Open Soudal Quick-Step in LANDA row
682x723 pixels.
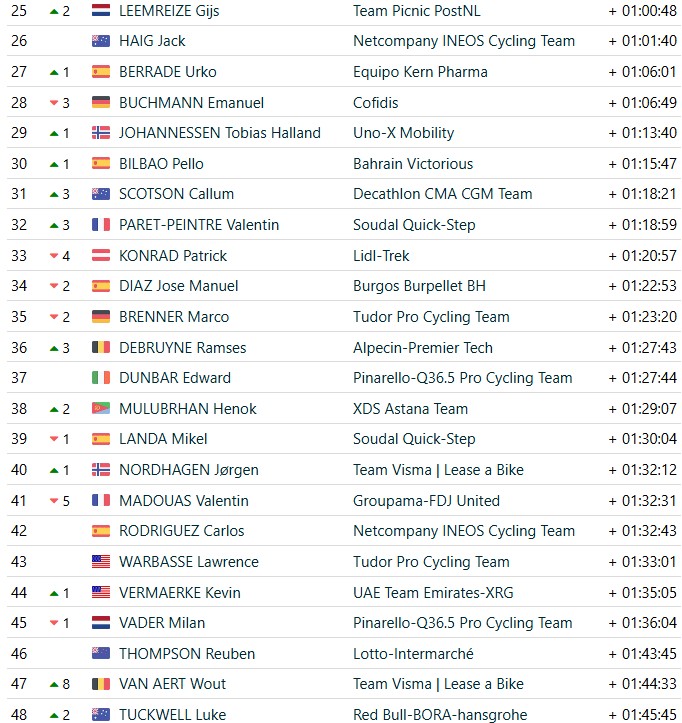pos(414,439)
